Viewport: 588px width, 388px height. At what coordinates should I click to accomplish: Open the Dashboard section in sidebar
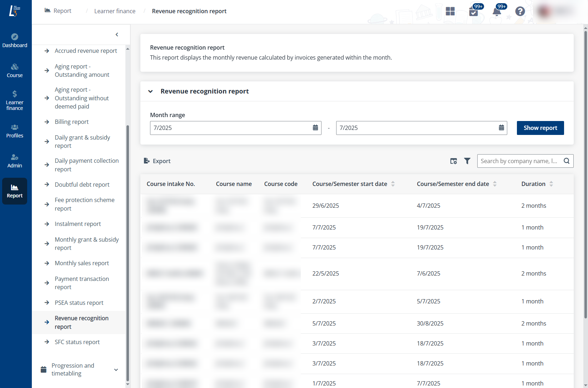click(15, 40)
